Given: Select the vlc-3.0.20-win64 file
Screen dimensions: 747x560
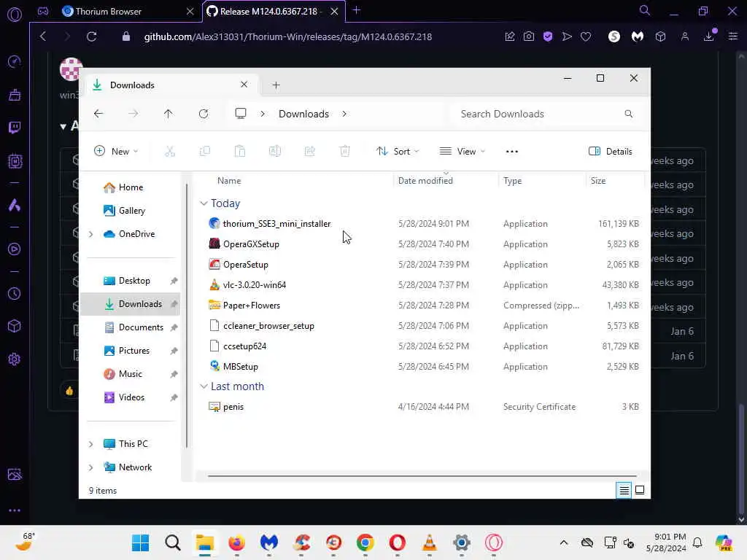Looking at the screenshot, I should coord(255,285).
